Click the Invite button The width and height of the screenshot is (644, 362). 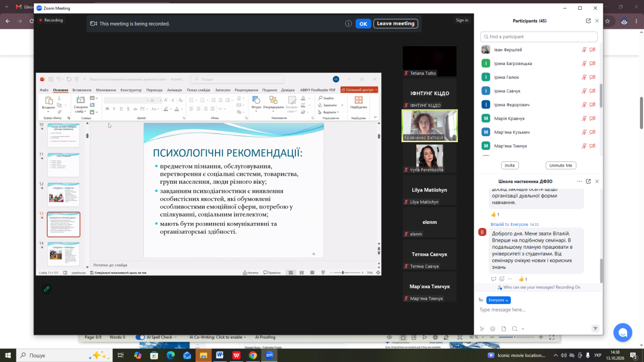(510, 166)
